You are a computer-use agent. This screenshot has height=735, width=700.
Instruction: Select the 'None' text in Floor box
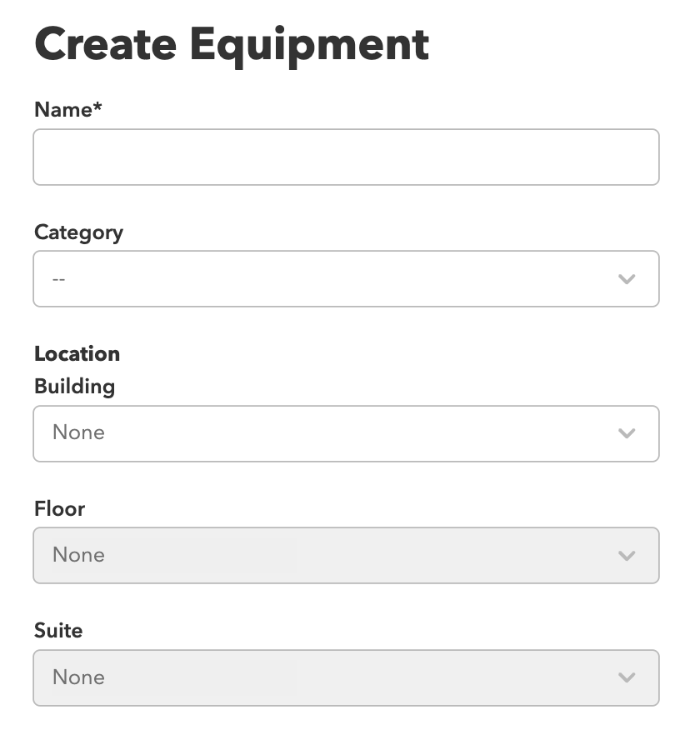coord(78,554)
